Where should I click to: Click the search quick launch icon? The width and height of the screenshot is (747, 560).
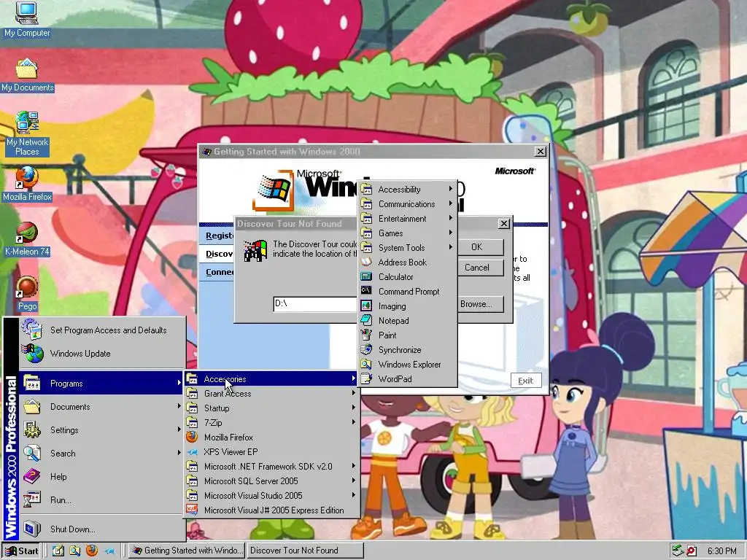(75, 551)
